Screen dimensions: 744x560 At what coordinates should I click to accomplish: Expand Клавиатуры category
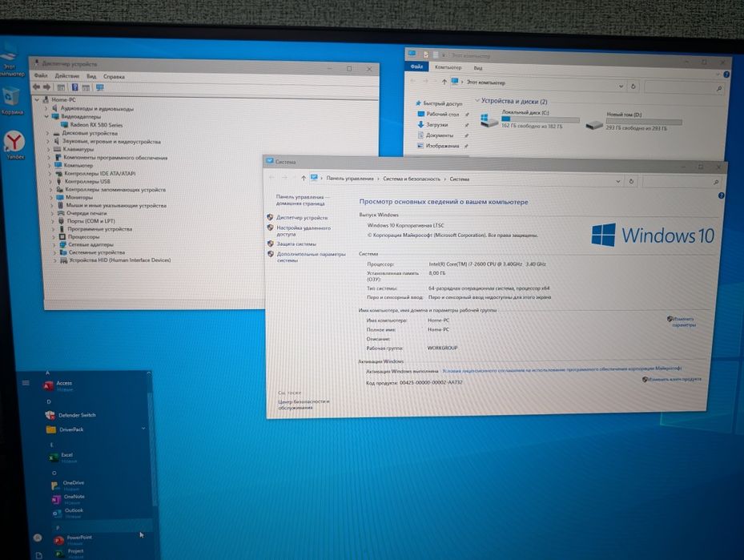pyautogui.click(x=48, y=149)
